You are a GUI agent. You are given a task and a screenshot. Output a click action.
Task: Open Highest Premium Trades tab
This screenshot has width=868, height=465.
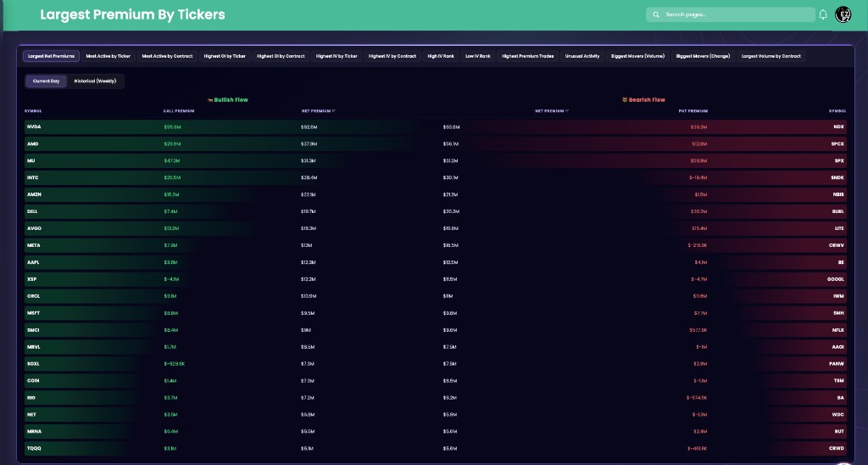[527, 56]
